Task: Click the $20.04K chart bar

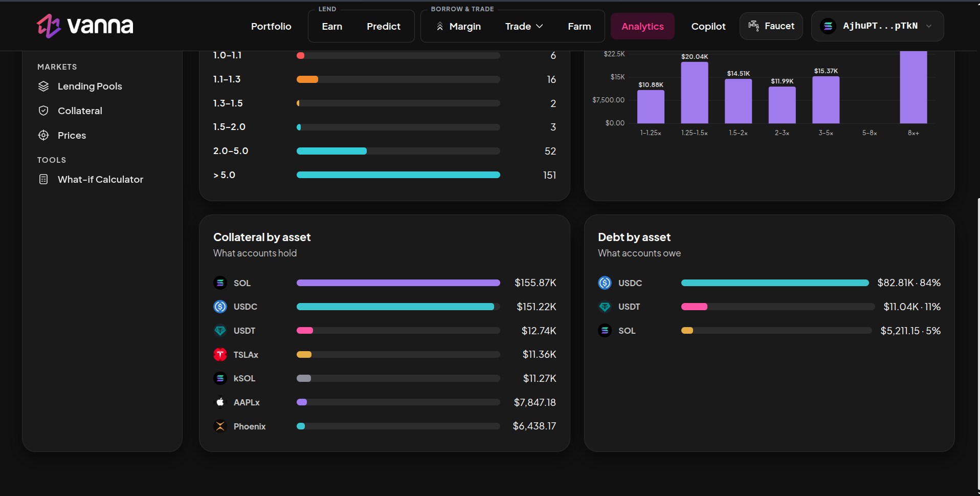Action: coord(695,93)
